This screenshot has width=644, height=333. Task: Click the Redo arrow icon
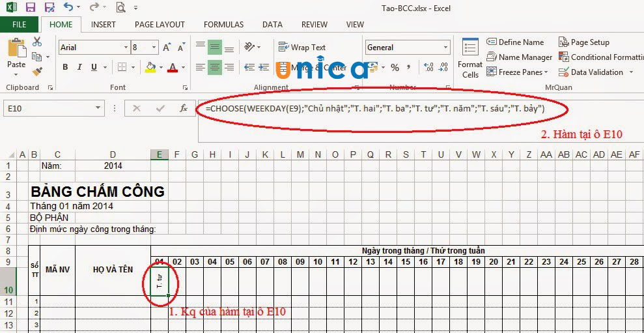[94, 7]
